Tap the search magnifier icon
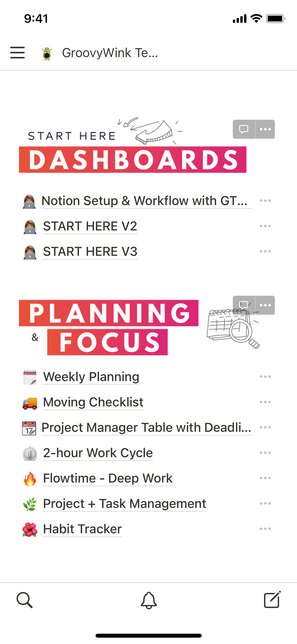 point(25,600)
